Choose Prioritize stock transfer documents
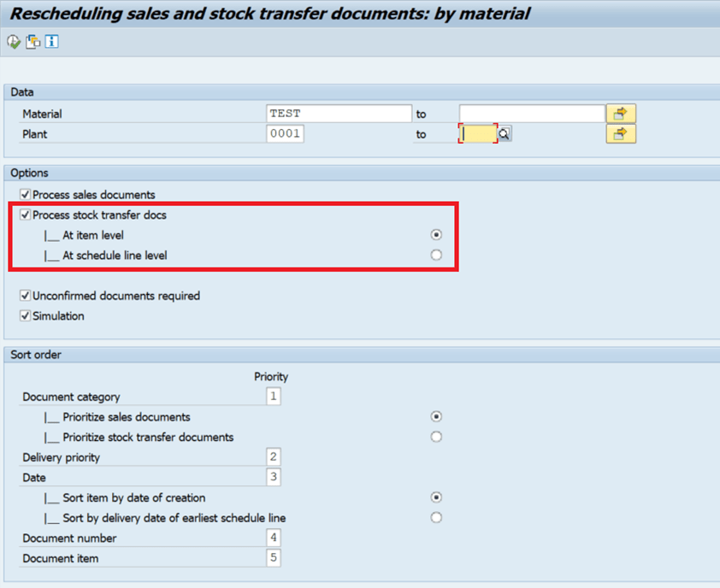This screenshot has width=720, height=588. (x=437, y=438)
